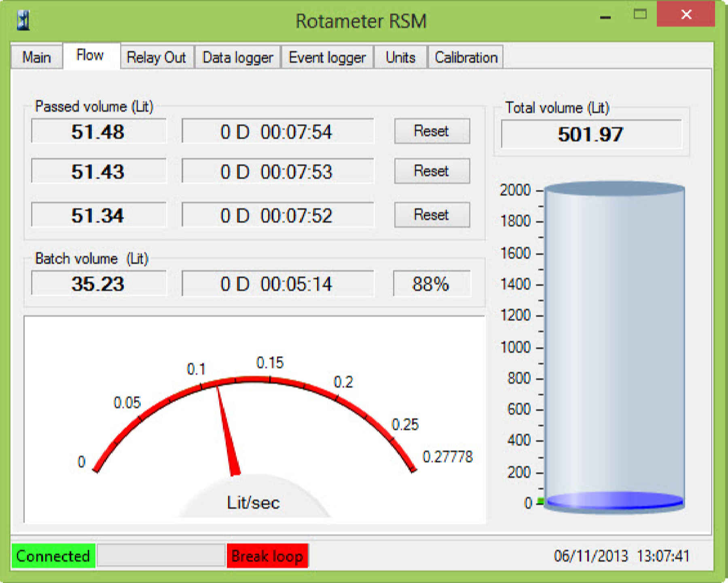The height and width of the screenshot is (583, 728).
Task: Click the Rotameter app icon in title bar
Action: point(23,20)
